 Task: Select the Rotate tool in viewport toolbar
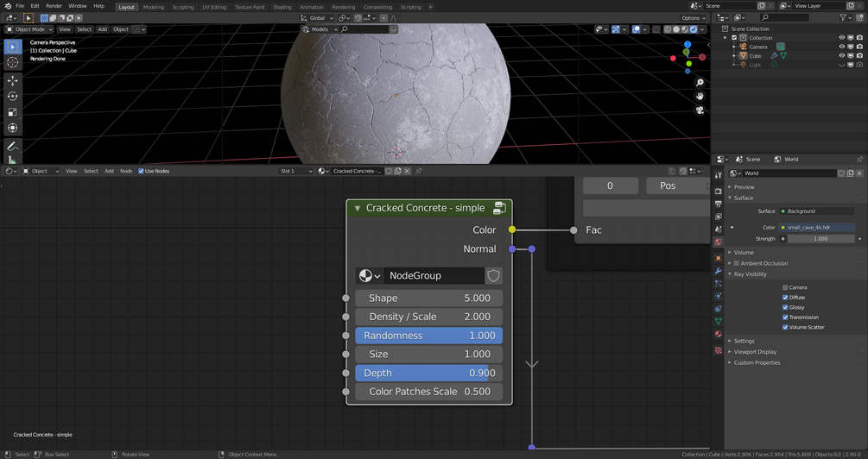click(12, 96)
